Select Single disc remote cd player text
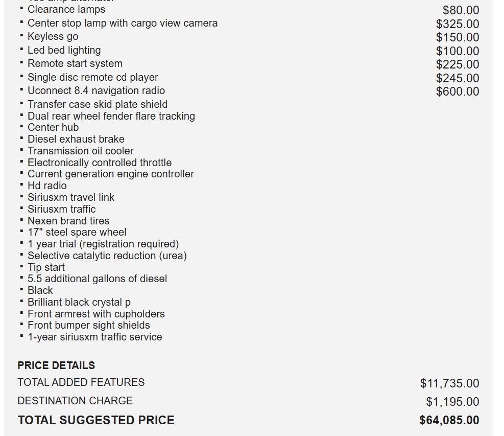504x436 pixels. 92,77
